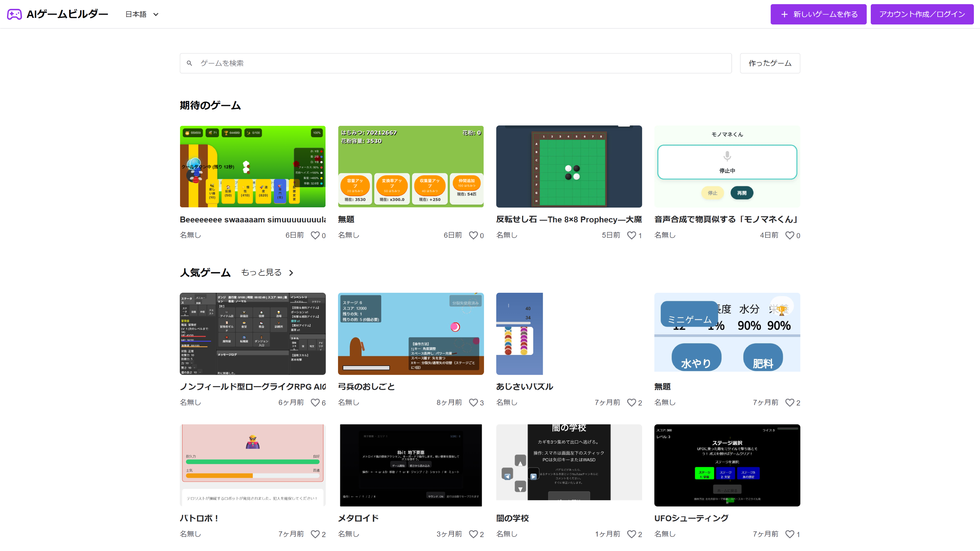Click the heart icon for 弓兵のおしごと

point(473,402)
